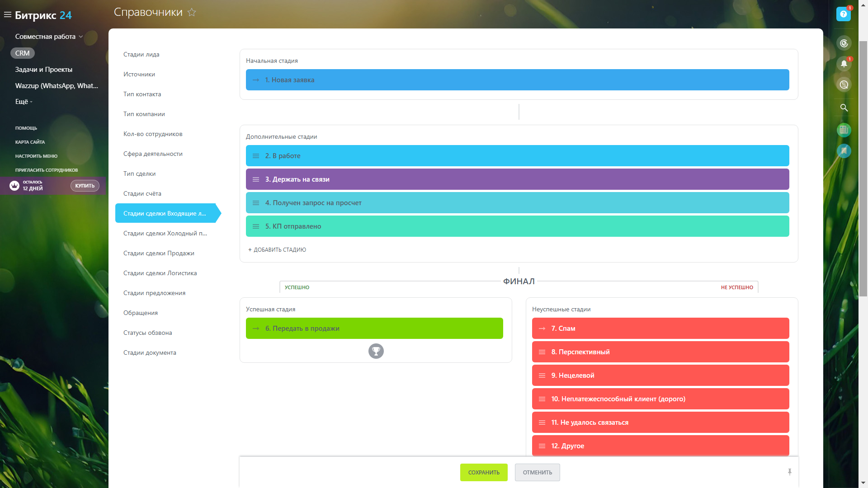Select Стадии сделки Продажи in list
Viewport: 868px width, 488px height.
coord(159,253)
